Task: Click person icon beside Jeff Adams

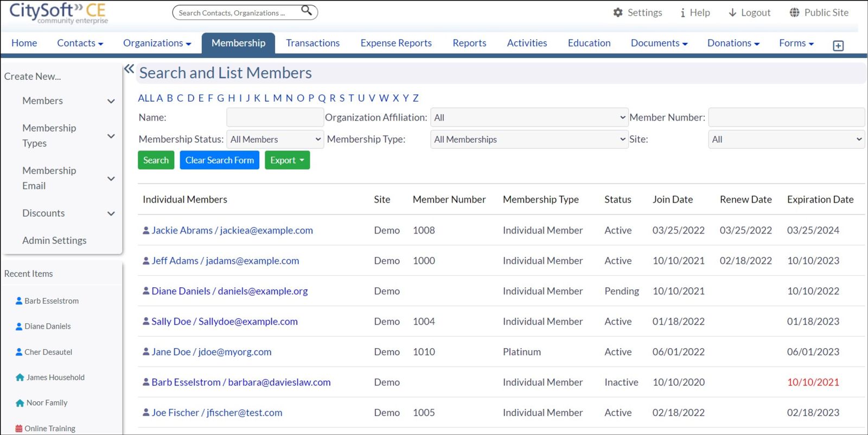Action: (146, 261)
